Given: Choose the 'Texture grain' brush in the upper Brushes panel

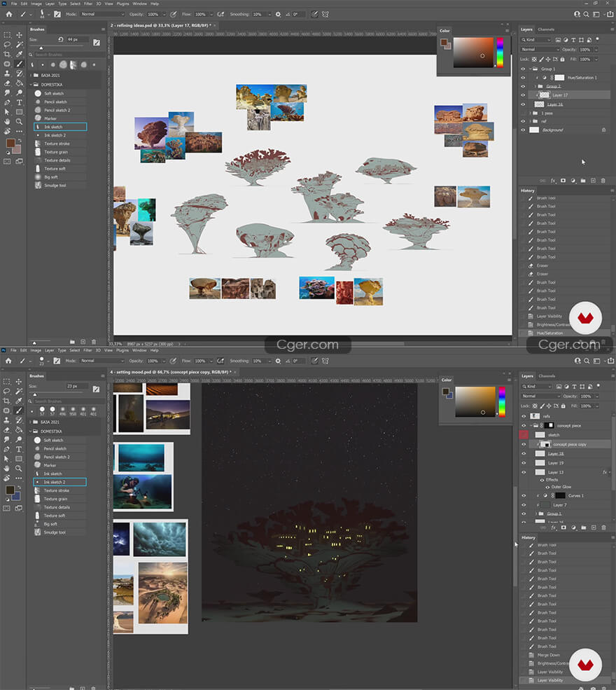Looking at the screenshot, I should coord(56,152).
